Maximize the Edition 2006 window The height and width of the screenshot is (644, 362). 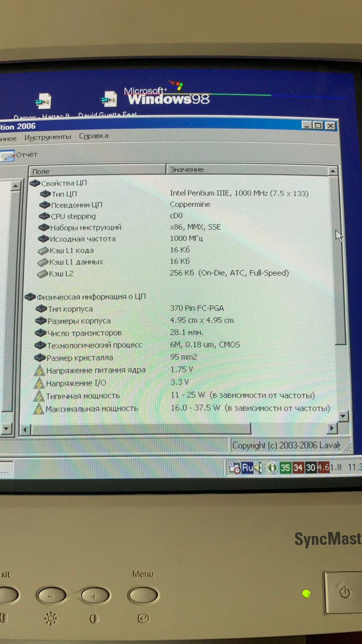point(318,126)
